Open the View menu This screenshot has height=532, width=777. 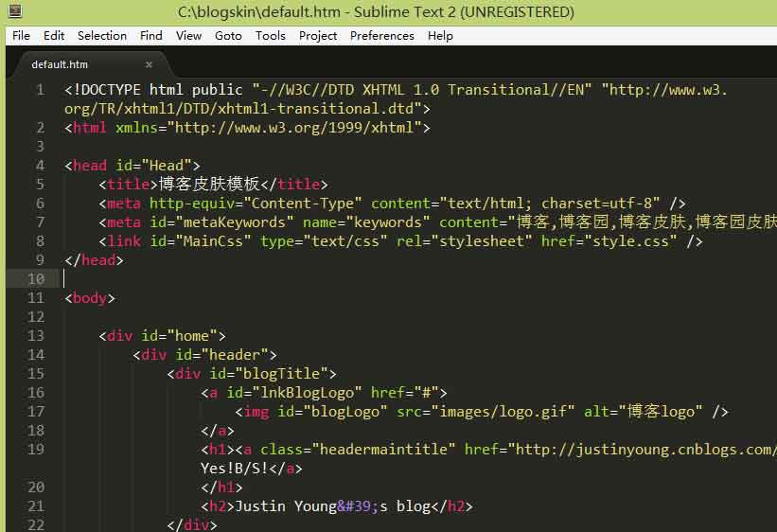point(188,36)
